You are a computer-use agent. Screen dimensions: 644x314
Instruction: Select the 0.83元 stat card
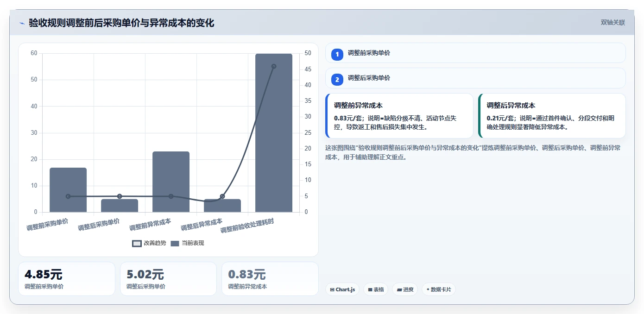tap(270, 279)
